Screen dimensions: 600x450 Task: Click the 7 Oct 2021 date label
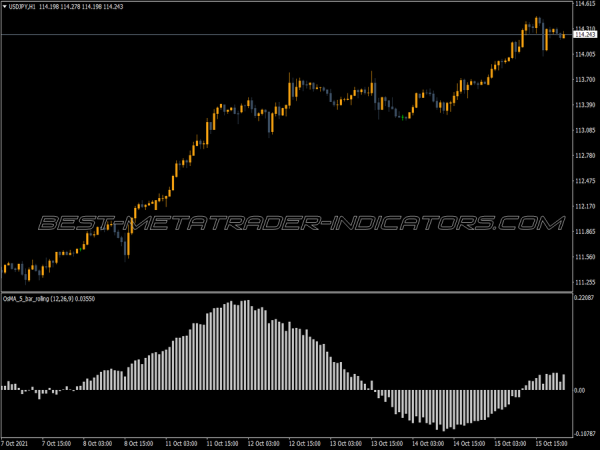[x=16, y=442]
